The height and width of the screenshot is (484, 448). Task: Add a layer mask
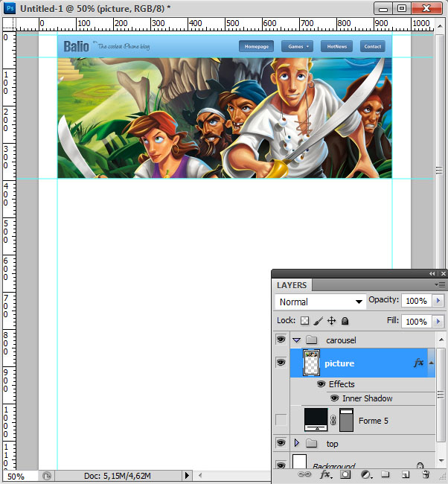(345, 474)
